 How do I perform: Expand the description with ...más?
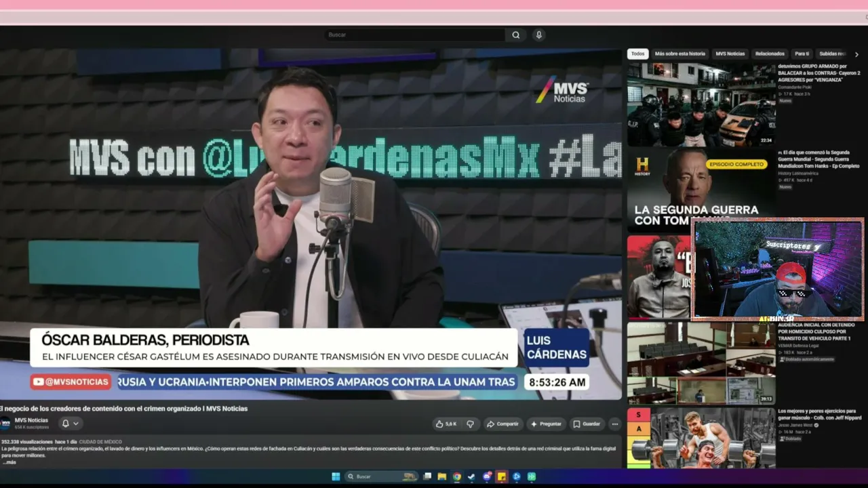tap(9, 462)
